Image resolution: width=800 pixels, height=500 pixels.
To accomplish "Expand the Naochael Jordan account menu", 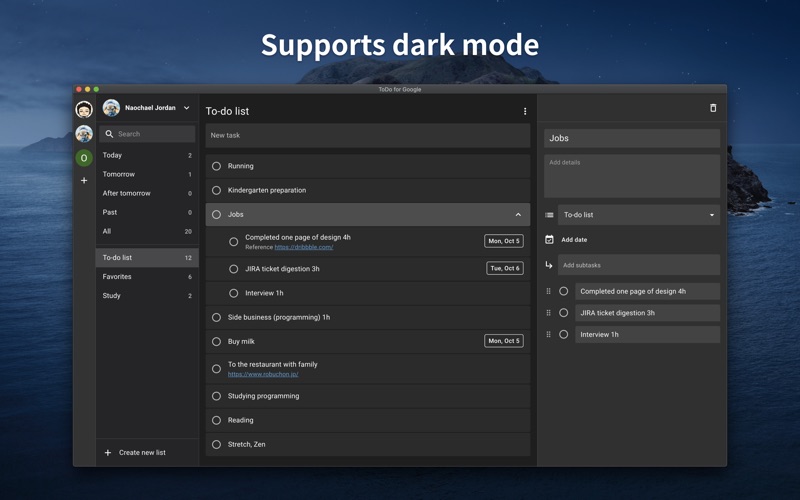I will [x=187, y=108].
